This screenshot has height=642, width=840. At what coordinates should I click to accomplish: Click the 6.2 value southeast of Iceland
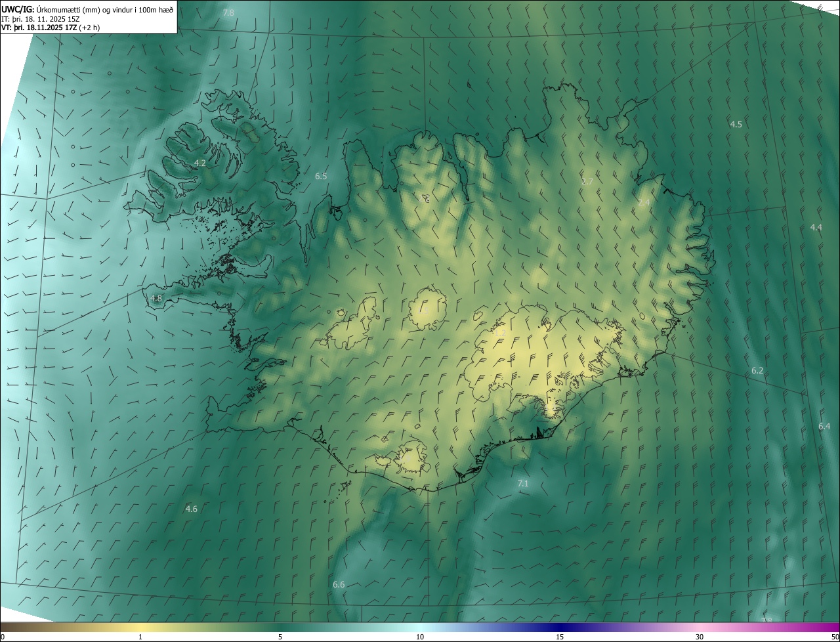757,371
